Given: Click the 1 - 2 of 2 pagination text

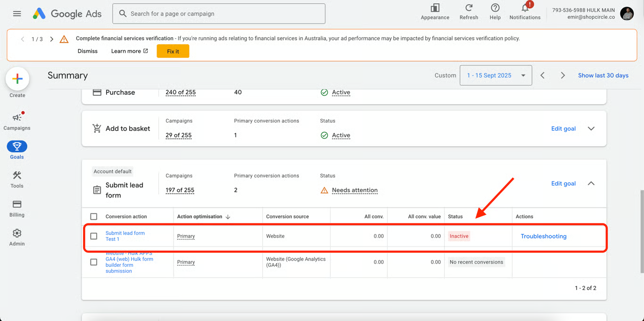Looking at the screenshot, I should pyautogui.click(x=586, y=288).
